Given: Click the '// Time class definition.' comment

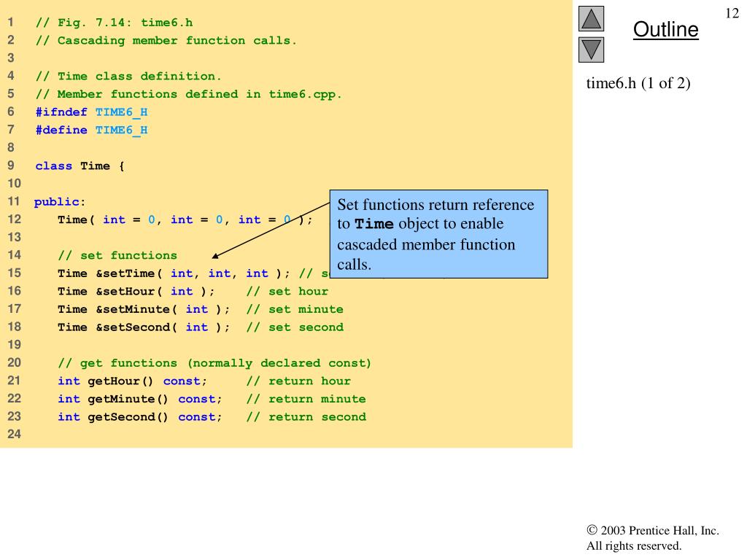Looking at the screenshot, I should point(128,76).
